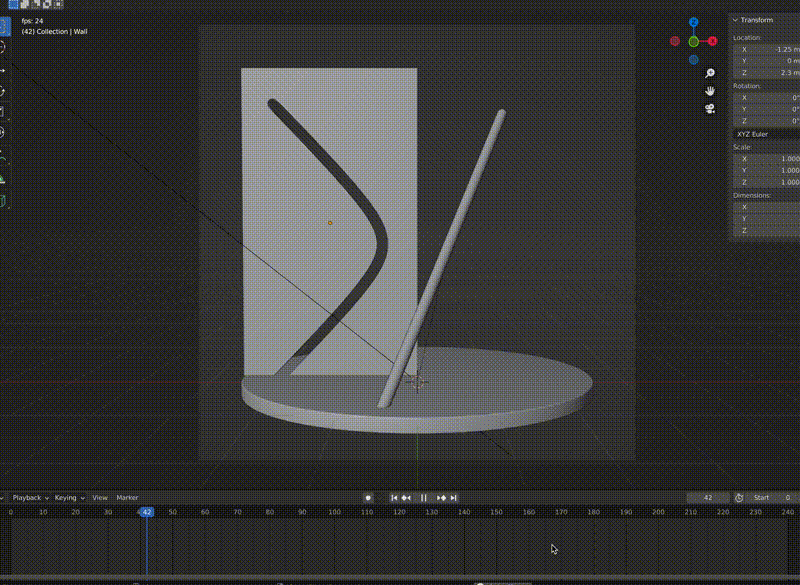Jump to the previous keyframe
800x585 pixels.
pyautogui.click(x=406, y=498)
